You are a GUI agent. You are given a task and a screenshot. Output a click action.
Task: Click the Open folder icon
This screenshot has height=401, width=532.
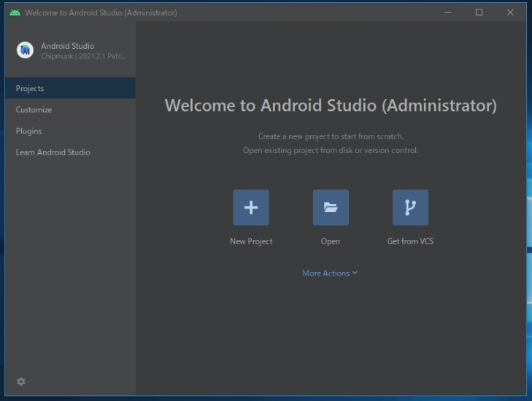tap(331, 208)
